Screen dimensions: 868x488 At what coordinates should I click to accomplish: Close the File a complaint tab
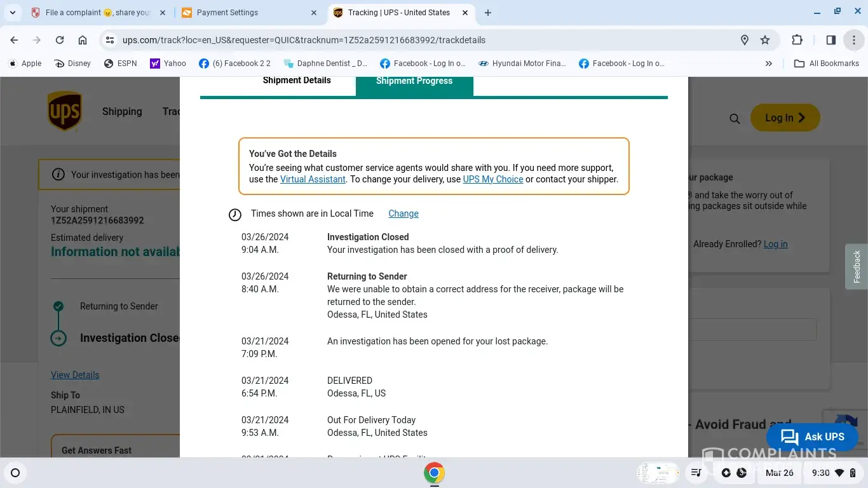coord(163,13)
